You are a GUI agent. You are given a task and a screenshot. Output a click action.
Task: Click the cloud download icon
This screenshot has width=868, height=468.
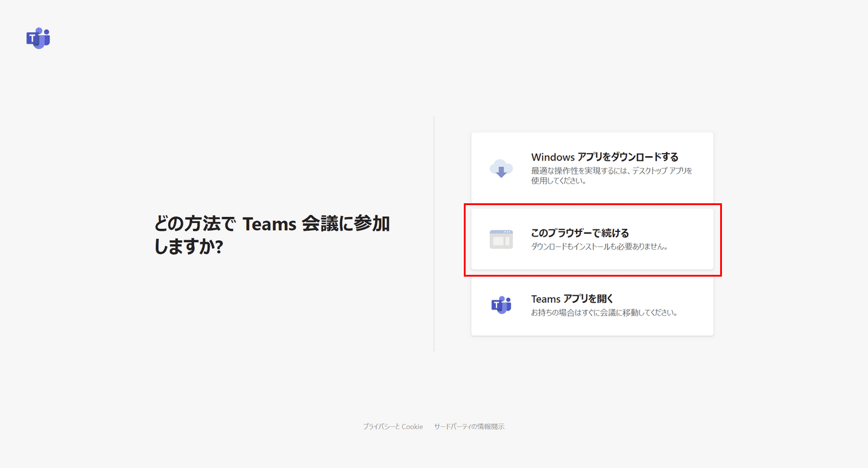(x=501, y=168)
